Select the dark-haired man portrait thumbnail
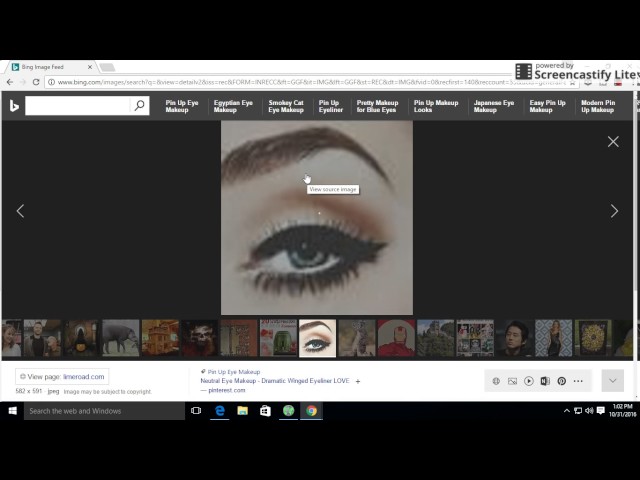Image resolution: width=640 pixels, height=480 pixels. click(x=514, y=338)
